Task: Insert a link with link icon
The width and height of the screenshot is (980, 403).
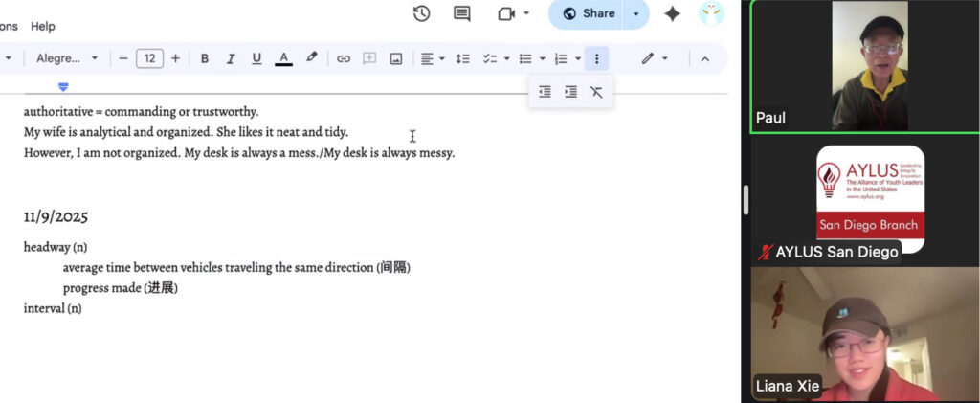Action: point(344,58)
